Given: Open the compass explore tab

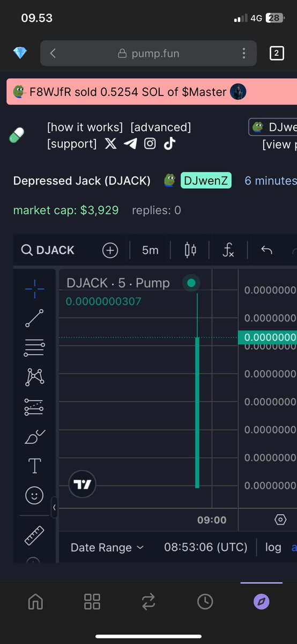Looking at the screenshot, I should point(261,602).
